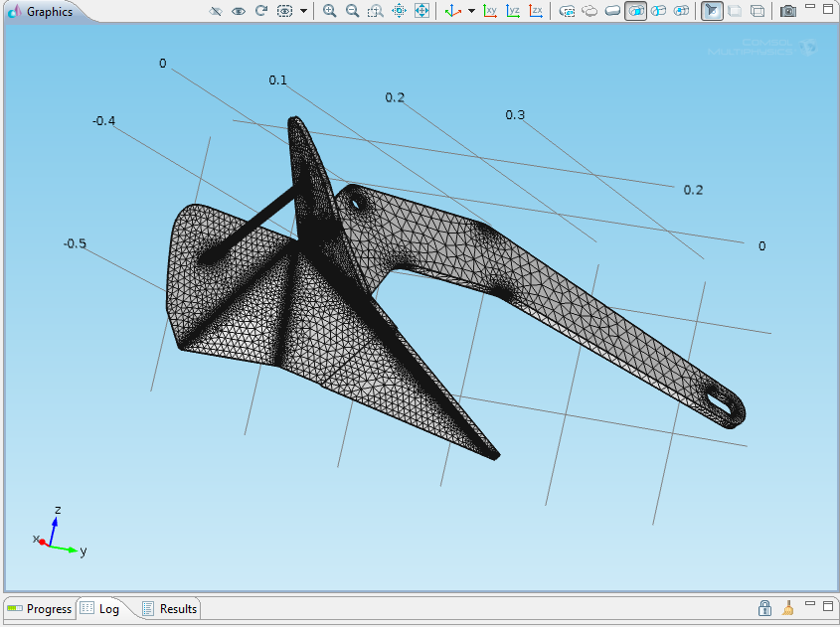Toggle the Transparency cube icon
The height and width of the screenshot is (627, 840).
click(x=735, y=11)
